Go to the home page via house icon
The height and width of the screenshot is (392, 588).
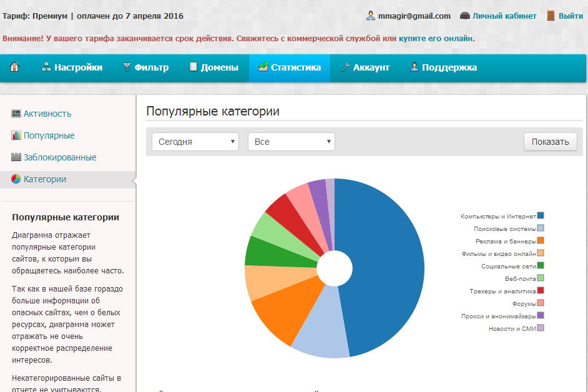(x=14, y=67)
